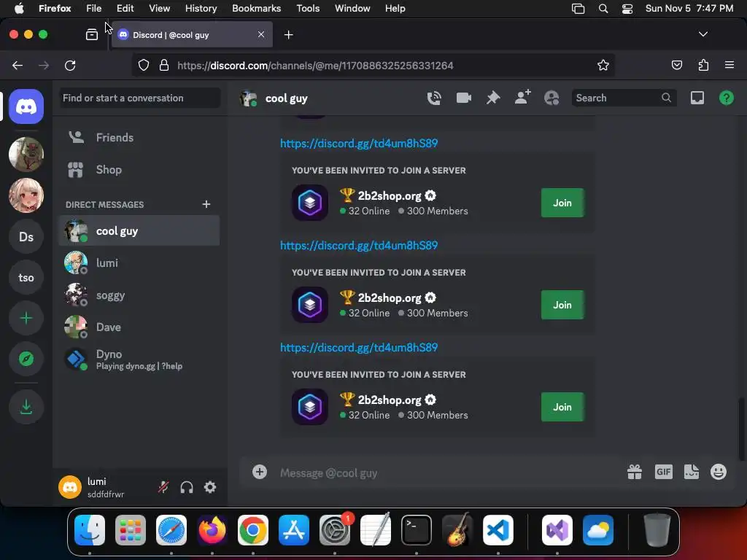
Task: Click the chat scrollbar thumb
Action: (741, 429)
